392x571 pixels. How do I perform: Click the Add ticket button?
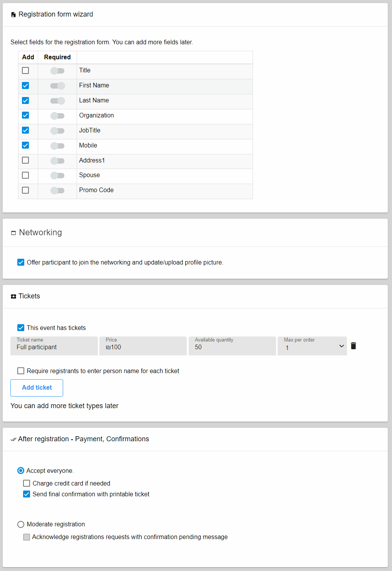click(x=37, y=388)
